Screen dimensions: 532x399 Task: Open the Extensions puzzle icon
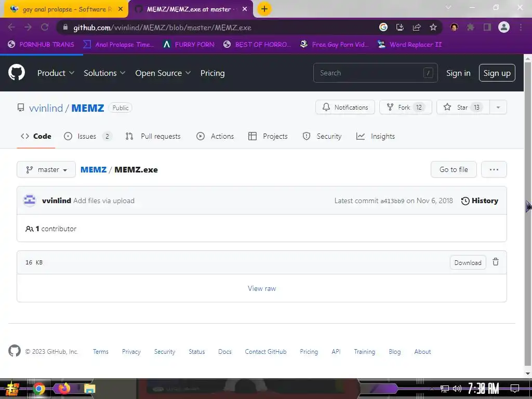(471, 27)
